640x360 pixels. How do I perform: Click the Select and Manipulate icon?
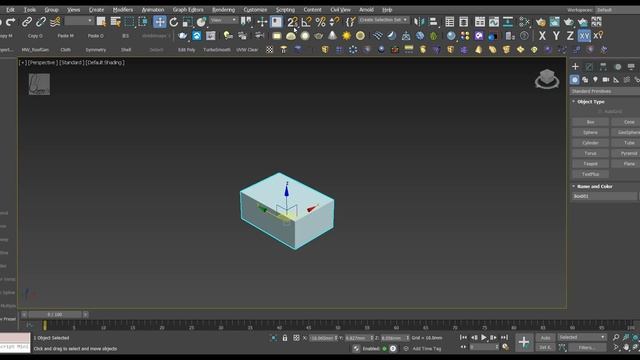click(x=262, y=22)
